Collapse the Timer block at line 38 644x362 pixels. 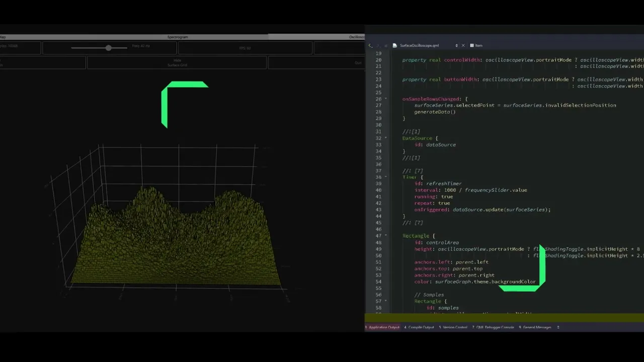click(x=386, y=177)
